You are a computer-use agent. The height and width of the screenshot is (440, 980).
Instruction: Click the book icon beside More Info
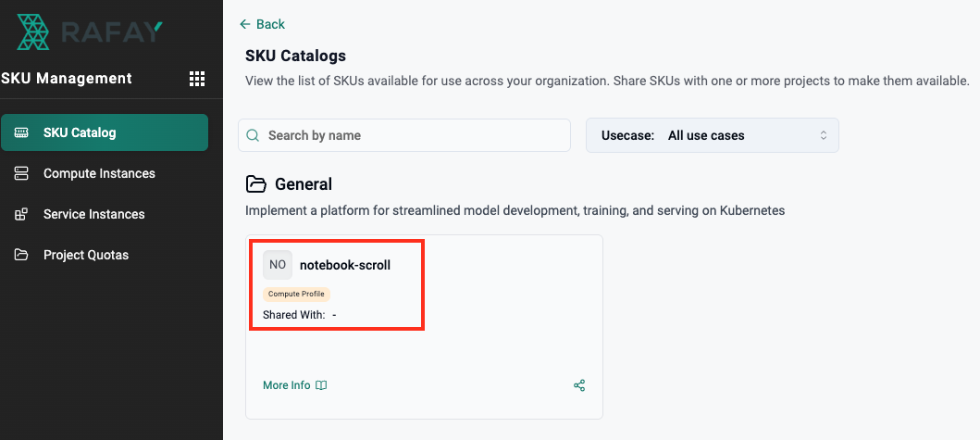(x=321, y=385)
